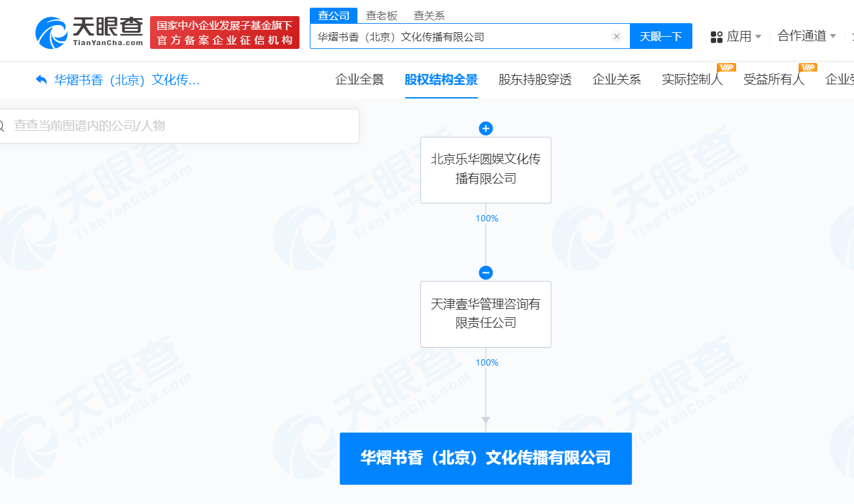
Task: Click the 100% label under 天津壹华管理咨询
Action: click(x=487, y=363)
